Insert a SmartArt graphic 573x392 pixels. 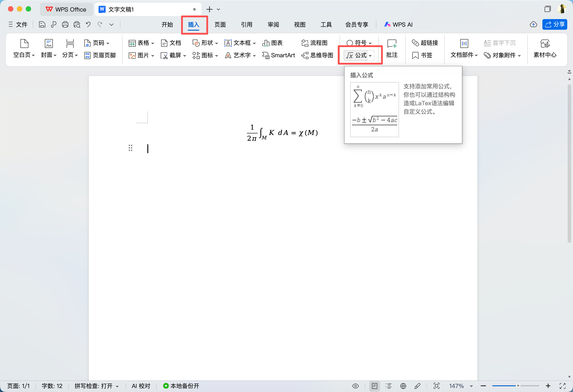[278, 55]
